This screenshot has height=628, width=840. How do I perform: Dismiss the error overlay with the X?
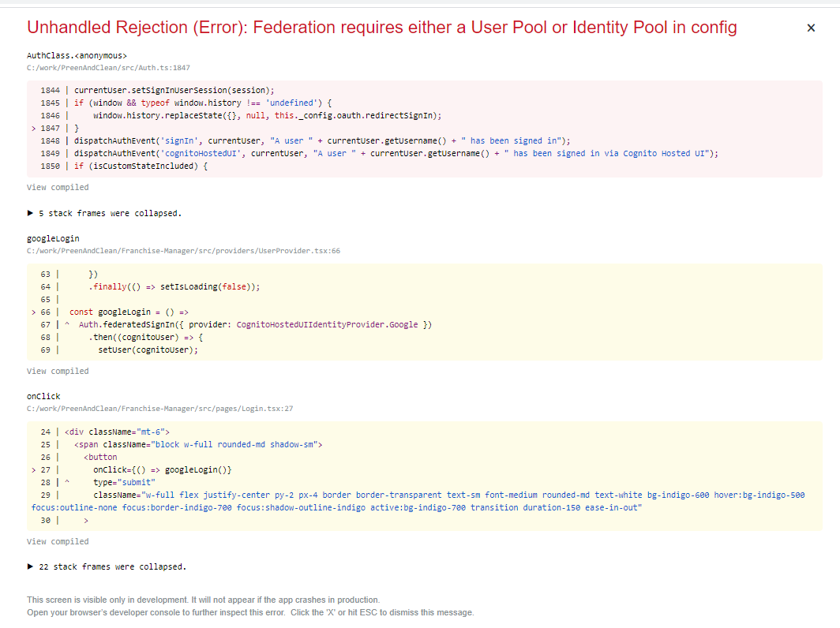(811, 28)
